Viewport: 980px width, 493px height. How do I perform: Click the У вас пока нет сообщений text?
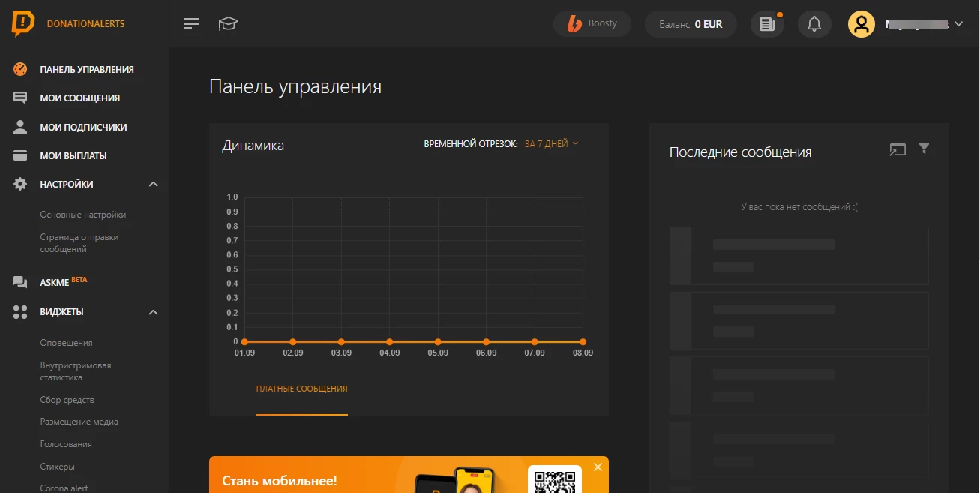[799, 206]
